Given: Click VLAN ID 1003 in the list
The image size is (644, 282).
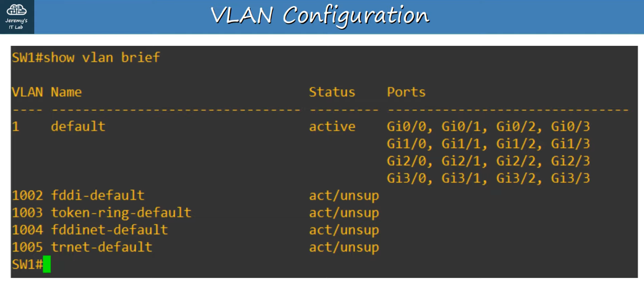Looking at the screenshot, I should coord(27,213).
